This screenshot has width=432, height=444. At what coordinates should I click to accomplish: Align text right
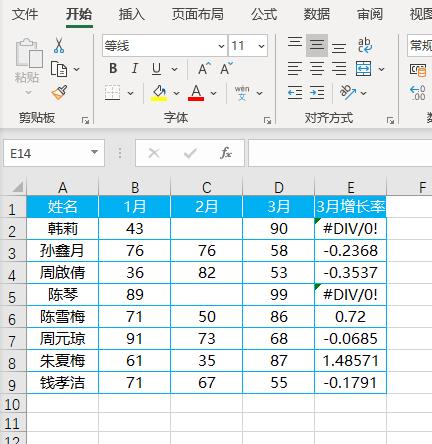click(339, 69)
